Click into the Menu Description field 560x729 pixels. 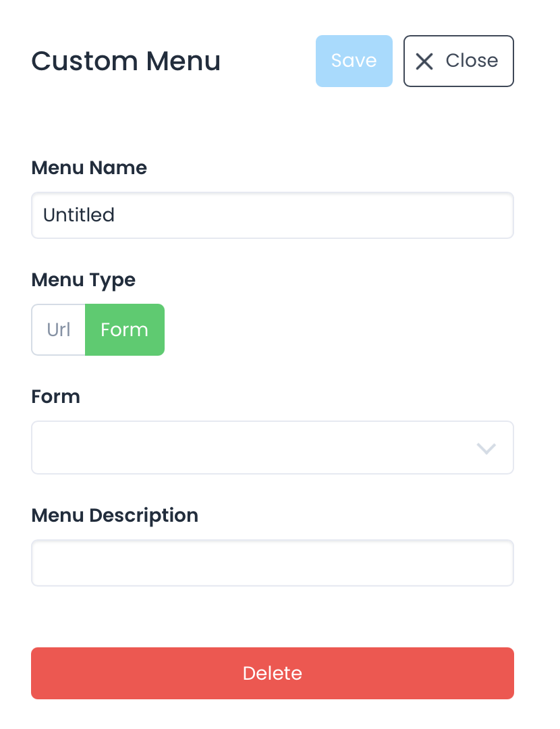[272, 563]
